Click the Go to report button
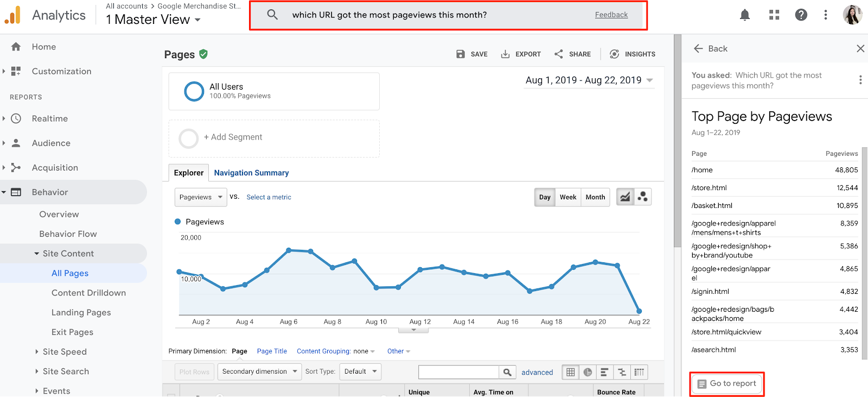The image size is (868, 397). pyautogui.click(x=727, y=384)
